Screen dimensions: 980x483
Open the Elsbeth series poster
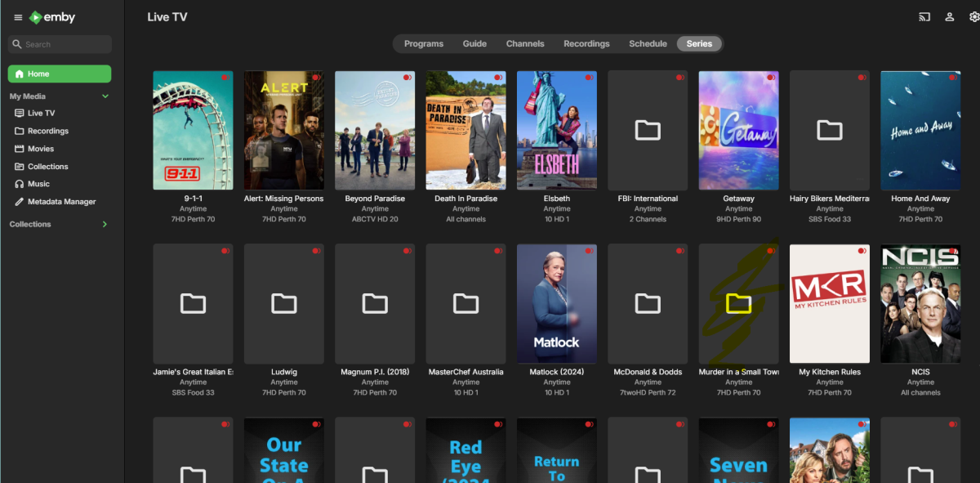click(x=557, y=131)
